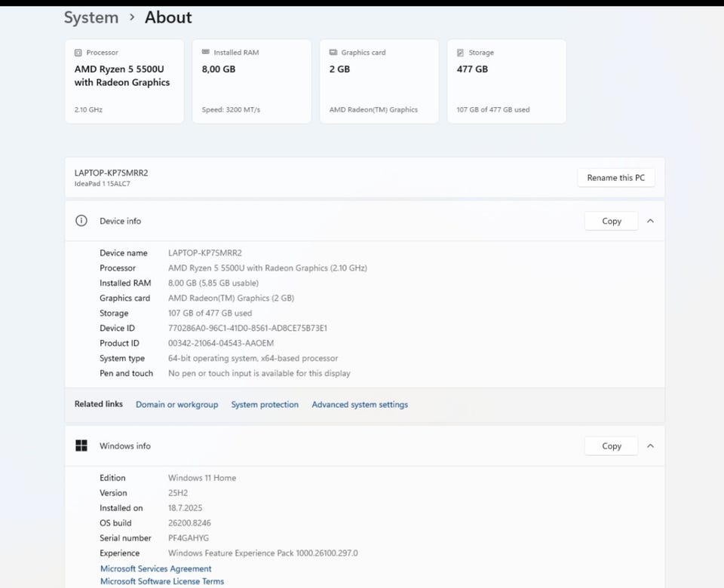Copy the Windows info details

[x=612, y=446]
